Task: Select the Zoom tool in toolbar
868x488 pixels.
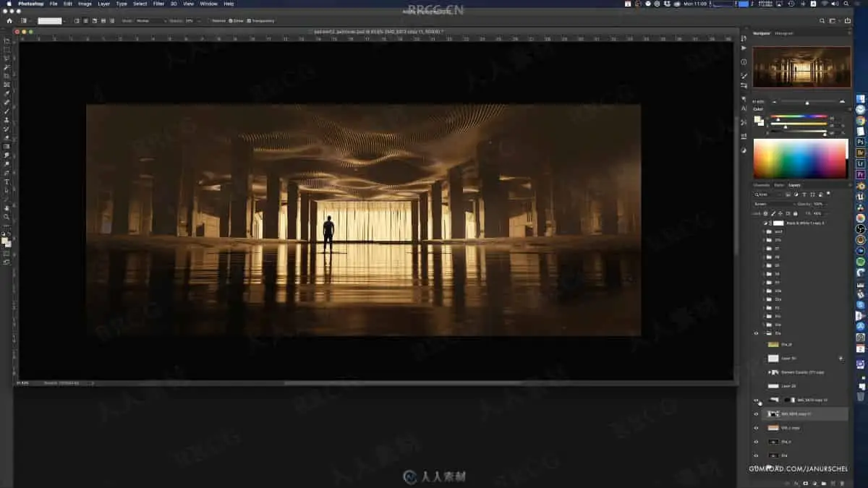Action: [x=7, y=216]
